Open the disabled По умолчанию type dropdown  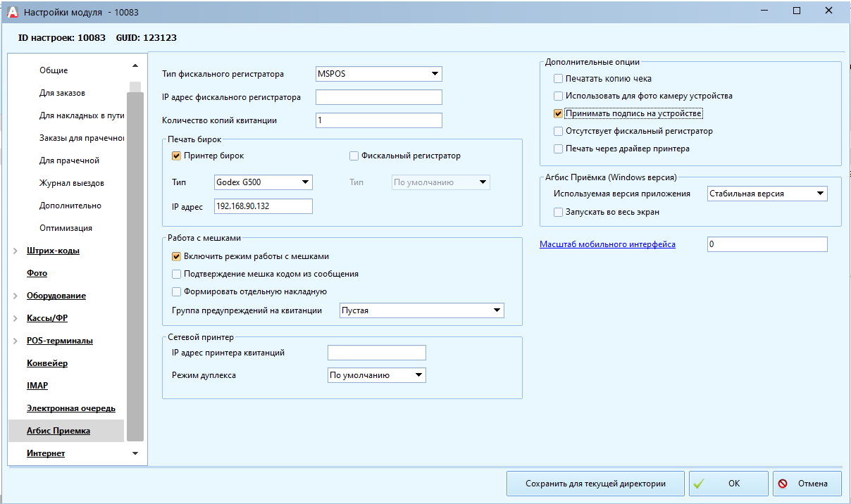440,182
